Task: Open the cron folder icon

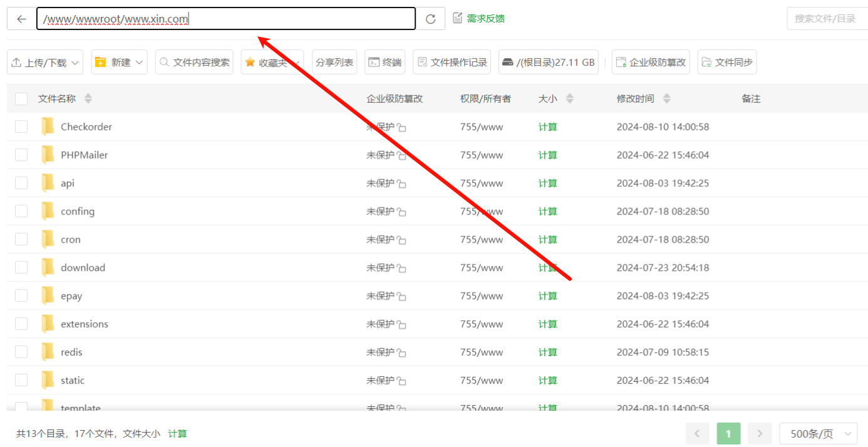Action: 48,239
